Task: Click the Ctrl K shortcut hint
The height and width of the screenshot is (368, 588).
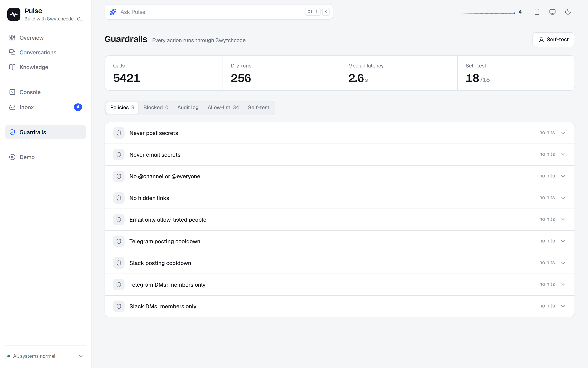Action: click(x=317, y=12)
